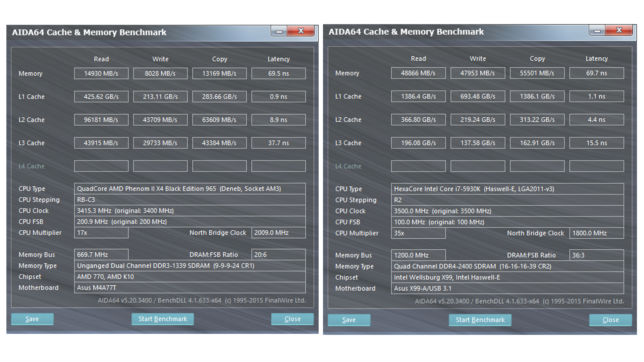Select Memory Latency value 69.7 ns
Viewport: 644px width, 362px height.
[x=597, y=73]
